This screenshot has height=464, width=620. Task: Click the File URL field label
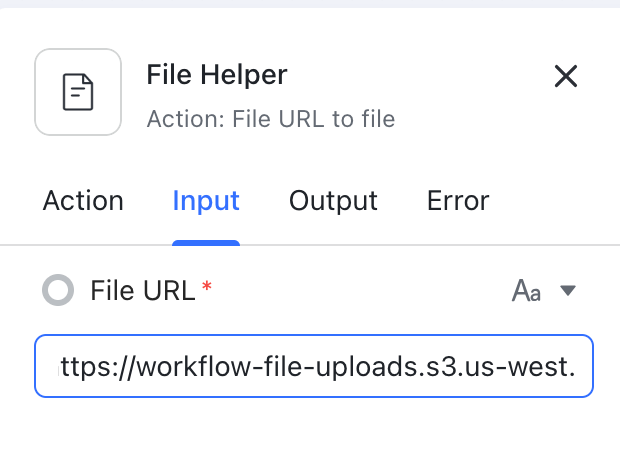[143, 290]
